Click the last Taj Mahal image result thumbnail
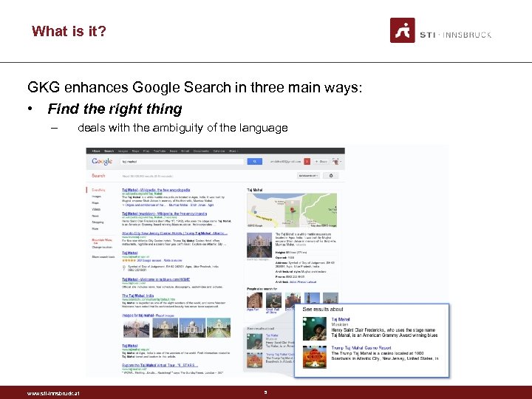Screen dimensions: 532x399 pos(219,328)
